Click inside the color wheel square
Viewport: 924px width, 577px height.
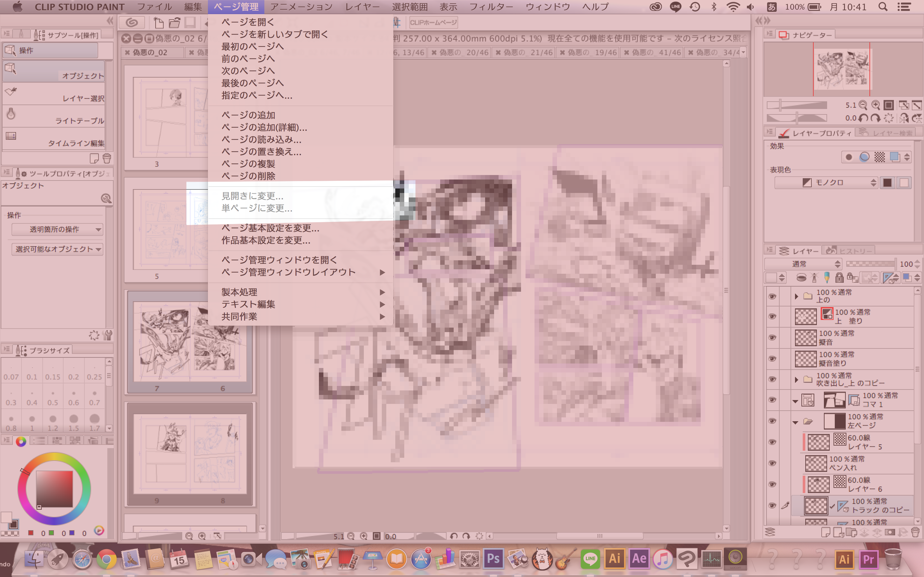point(54,489)
